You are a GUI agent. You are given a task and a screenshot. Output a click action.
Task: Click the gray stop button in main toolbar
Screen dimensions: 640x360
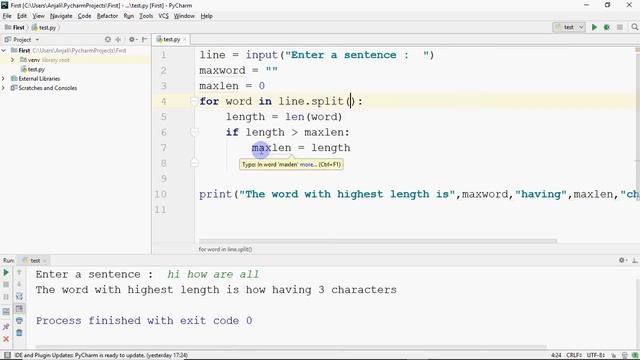[x=620, y=27]
